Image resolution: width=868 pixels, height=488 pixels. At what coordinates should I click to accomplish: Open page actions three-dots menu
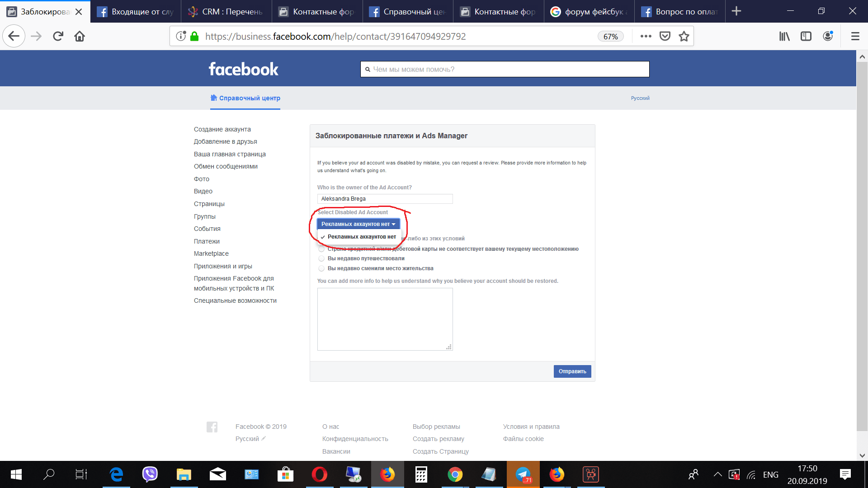646,36
